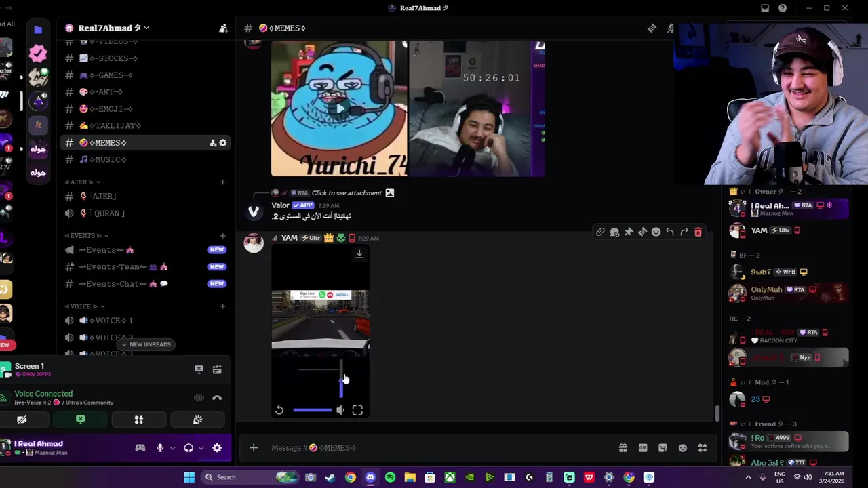Add channel to EVENTS category

[222, 235]
